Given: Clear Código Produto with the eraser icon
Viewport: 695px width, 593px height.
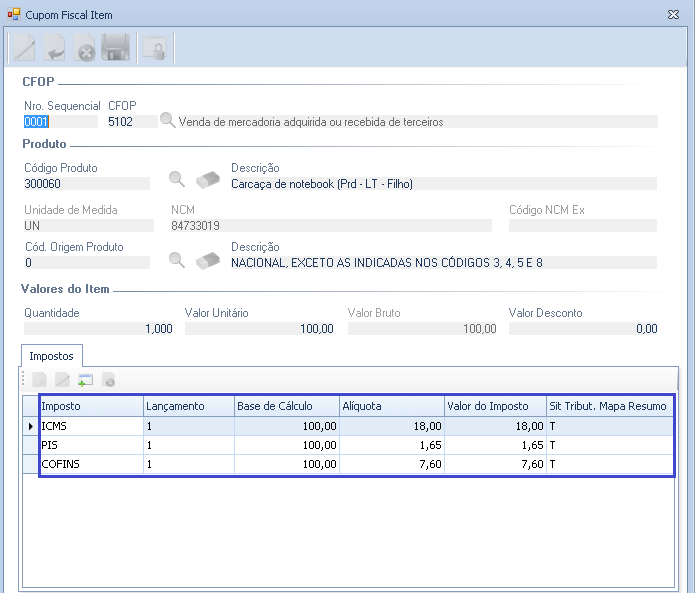Looking at the screenshot, I should click(x=207, y=179).
